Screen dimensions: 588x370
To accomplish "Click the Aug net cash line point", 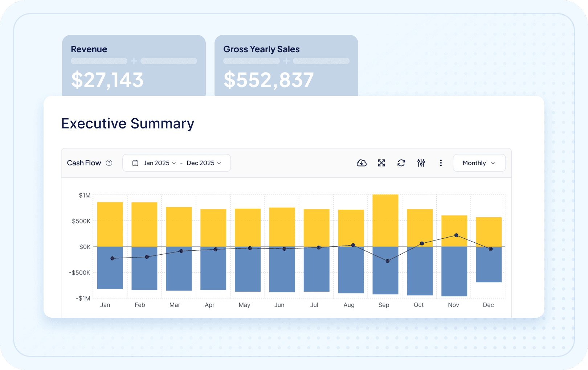I will click(353, 245).
